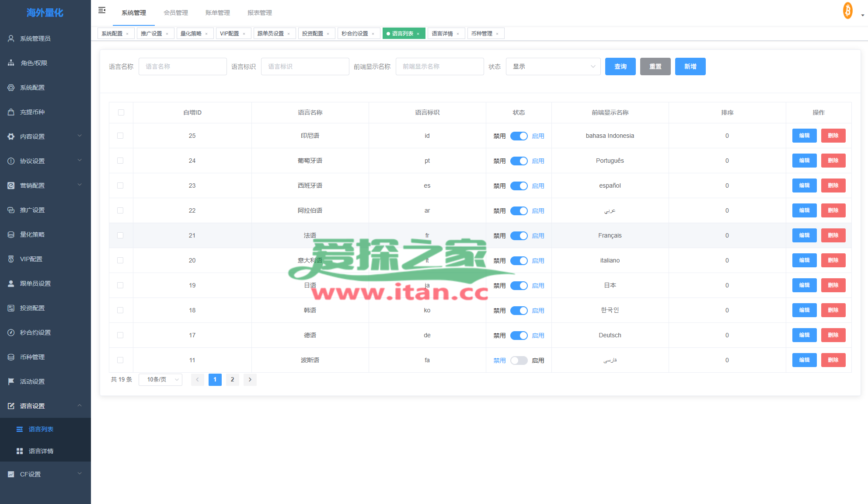Open the 10条/页 page size dropdown
The height and width of the screenshot is (504, 868).
pos(160,380)
